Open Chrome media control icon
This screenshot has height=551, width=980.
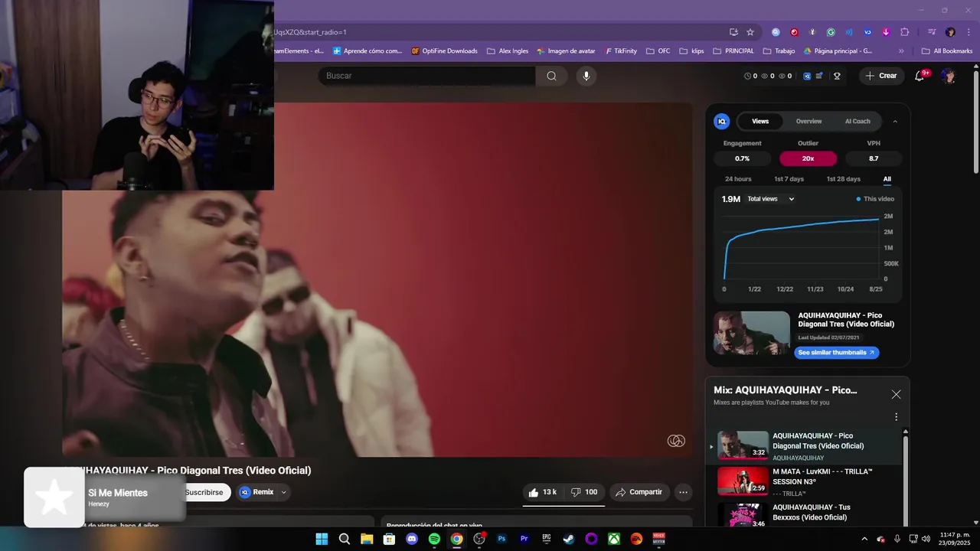(932, 32)
